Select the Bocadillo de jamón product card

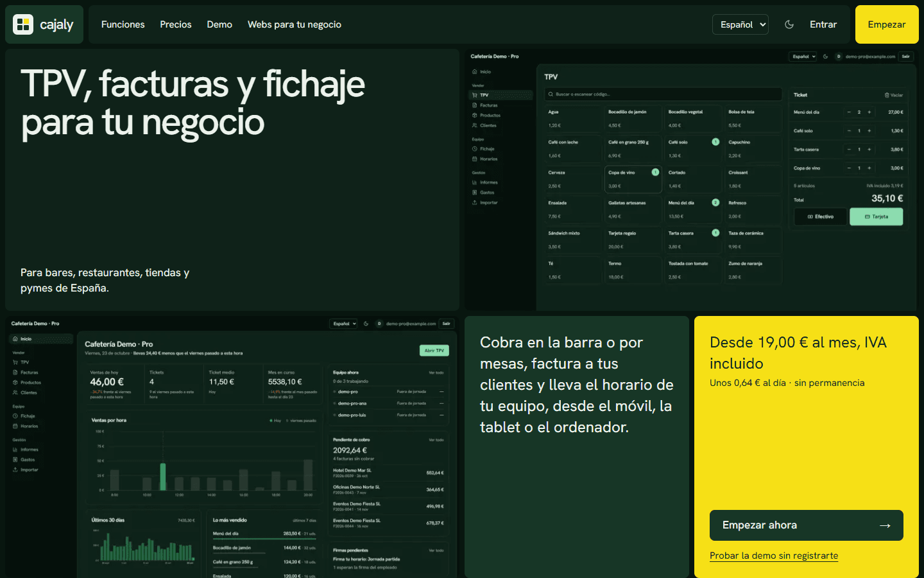pyautogui.click(x=633, y=119)
